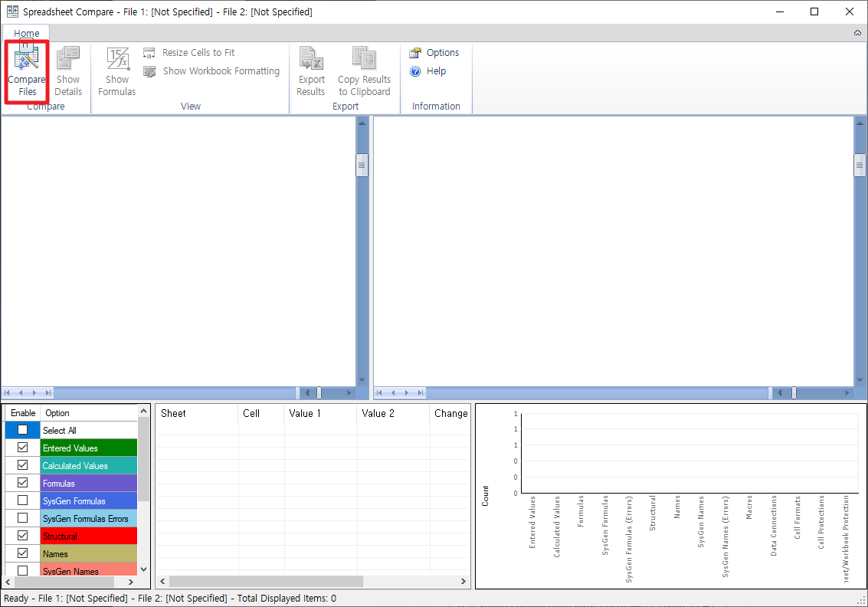Click right pane horizontal scroll left arrow

(780, 392)
